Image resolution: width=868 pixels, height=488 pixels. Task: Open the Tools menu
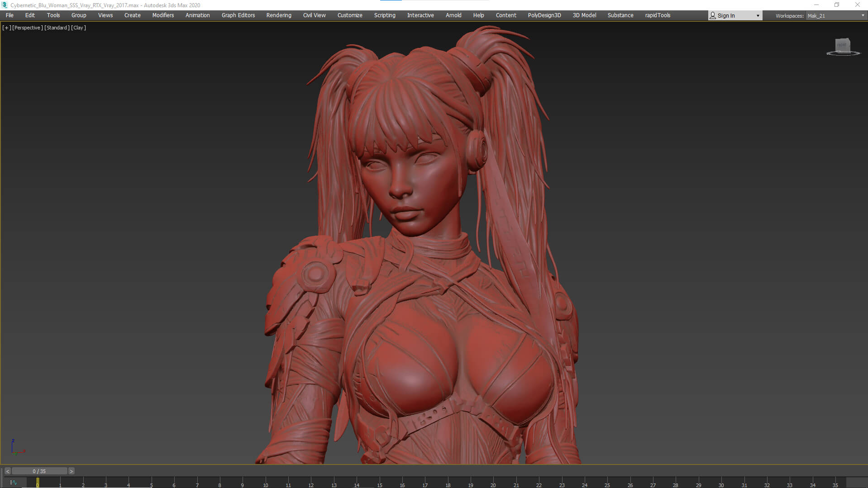click(53, 15)
